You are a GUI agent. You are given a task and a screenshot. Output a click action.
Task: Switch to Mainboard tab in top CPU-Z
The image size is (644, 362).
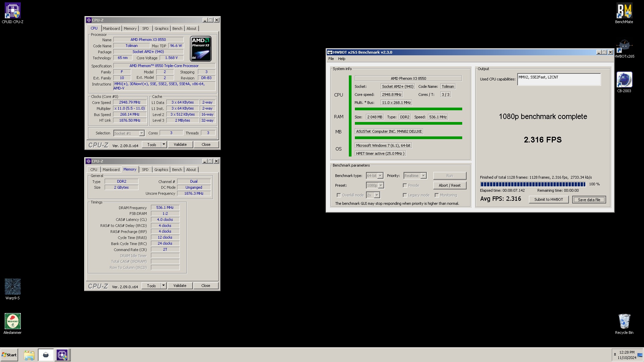click(111, 28)
